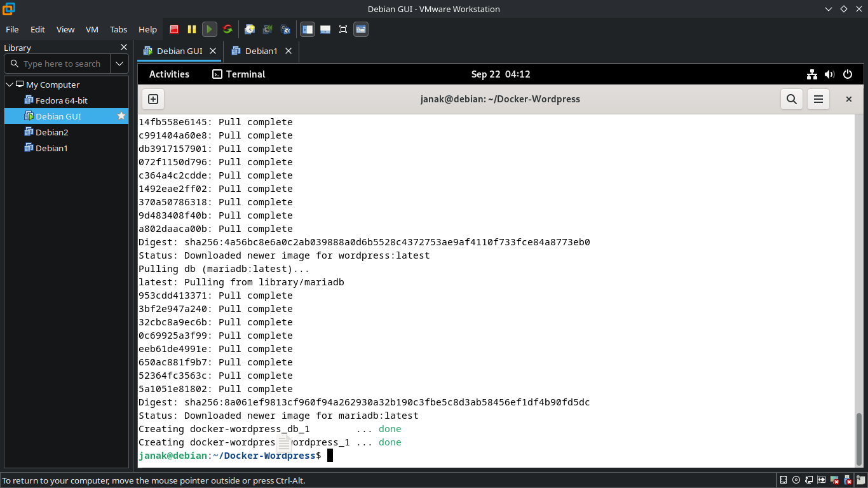Add a new terminal tab with plus icon

(153, 99)
